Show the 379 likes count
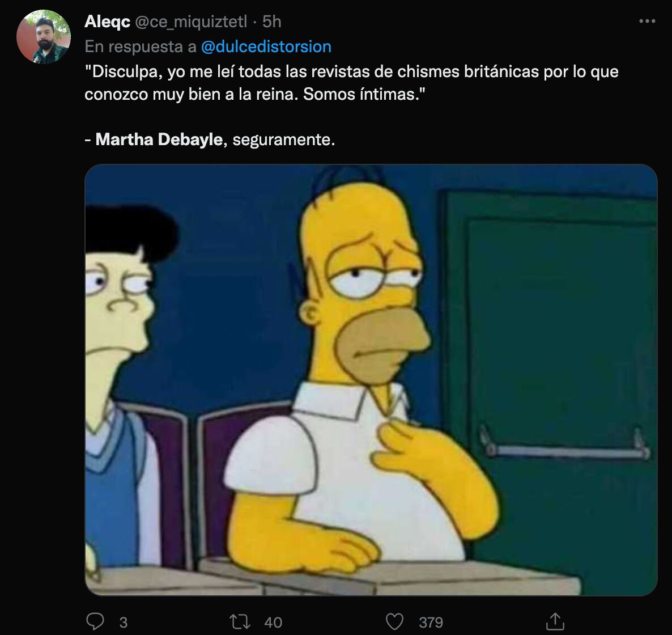This screenshot has height=635, width=672. (x=431, y=622)
